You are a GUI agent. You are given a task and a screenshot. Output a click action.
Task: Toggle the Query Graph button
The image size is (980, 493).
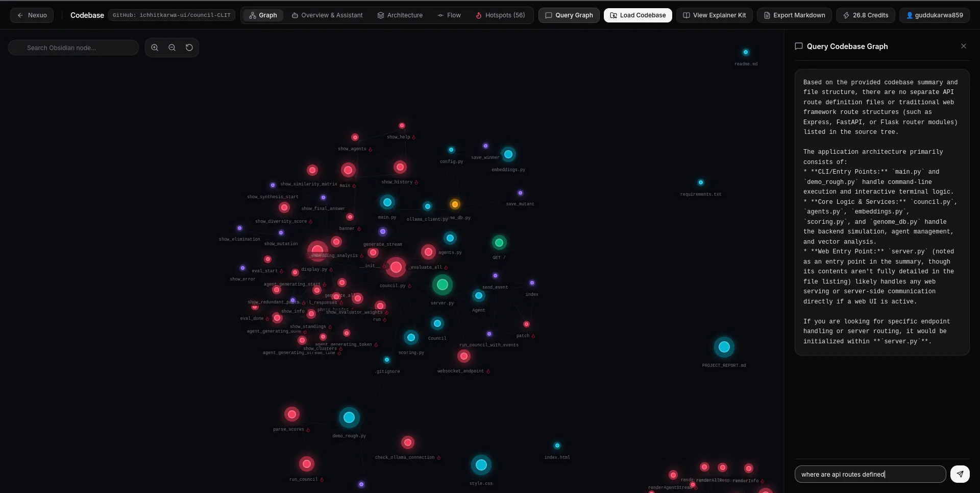(x=569, y=15)
